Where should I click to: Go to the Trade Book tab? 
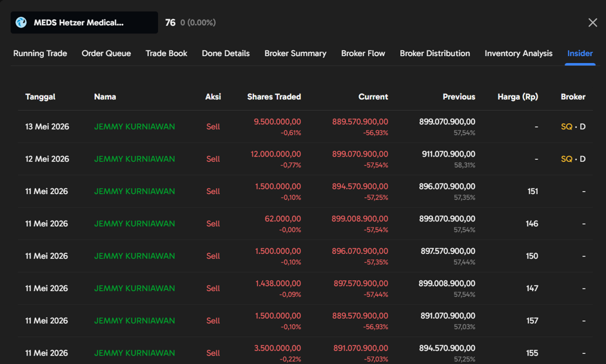coord(166,53)
